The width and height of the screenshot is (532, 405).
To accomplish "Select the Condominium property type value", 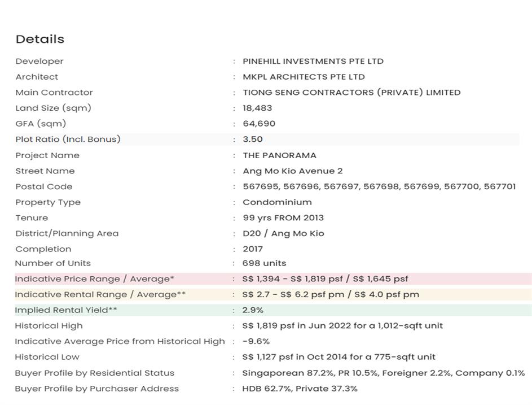I will [277, 202].
